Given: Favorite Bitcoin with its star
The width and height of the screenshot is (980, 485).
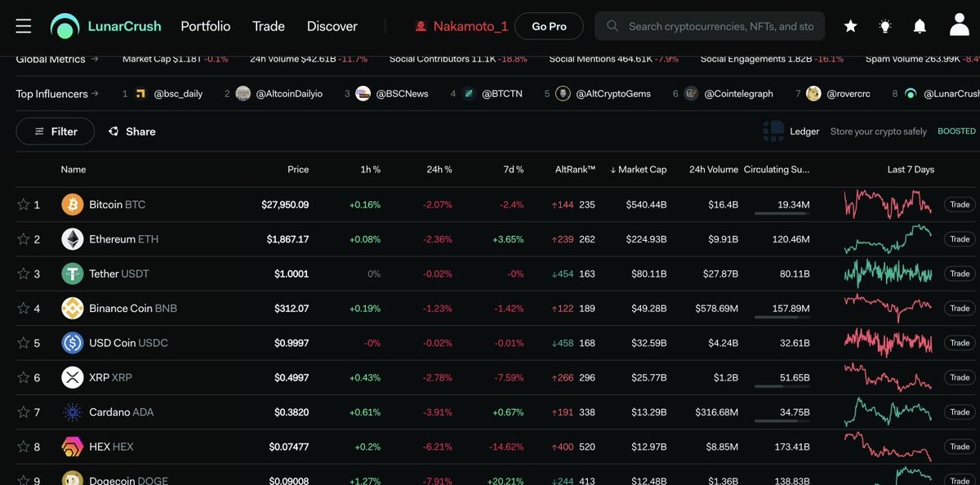Looking at the screenshot, I should (x=23, y=204).
